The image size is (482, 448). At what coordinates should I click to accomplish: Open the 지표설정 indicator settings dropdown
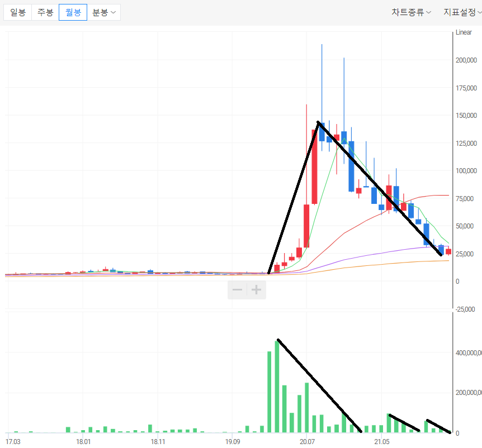(x=462, y=12)
